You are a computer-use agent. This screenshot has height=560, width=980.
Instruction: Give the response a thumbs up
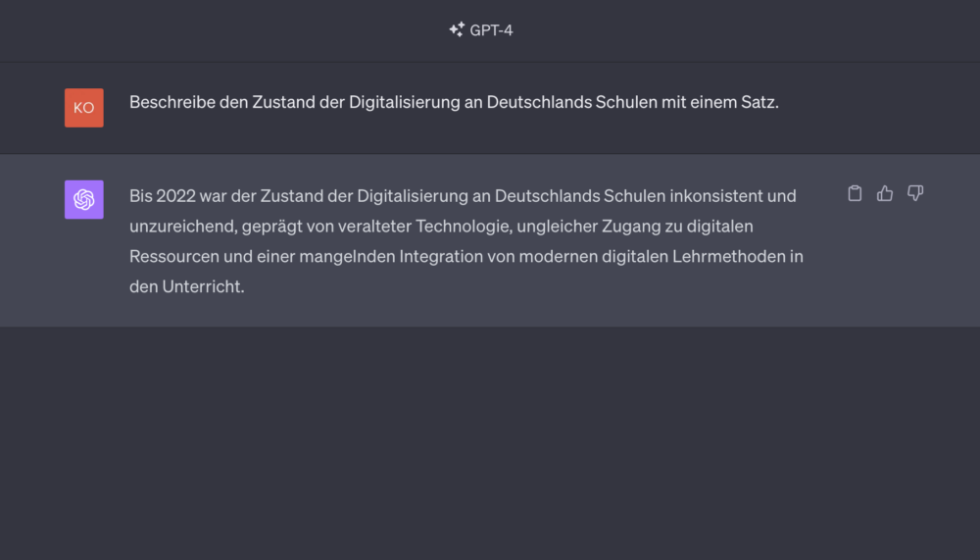pyautogui.click(x=885, y=193)
